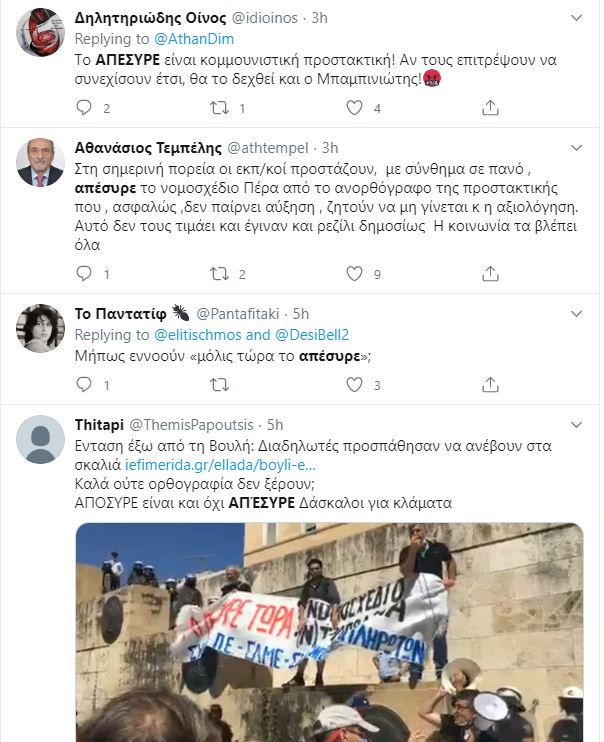The width and height of the screenshot is (604, 742).
Task: Like the @idioinos tweet
Action: pos(354,108)
